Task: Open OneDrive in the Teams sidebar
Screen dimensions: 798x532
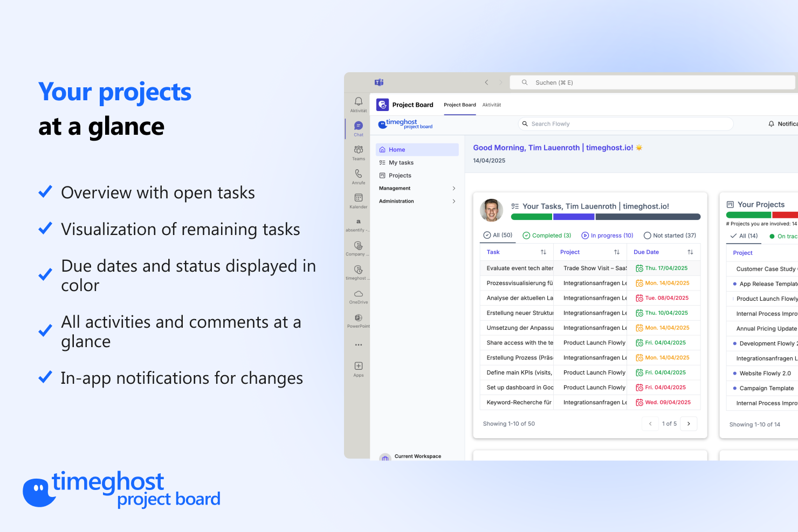Action: [359, 296]
